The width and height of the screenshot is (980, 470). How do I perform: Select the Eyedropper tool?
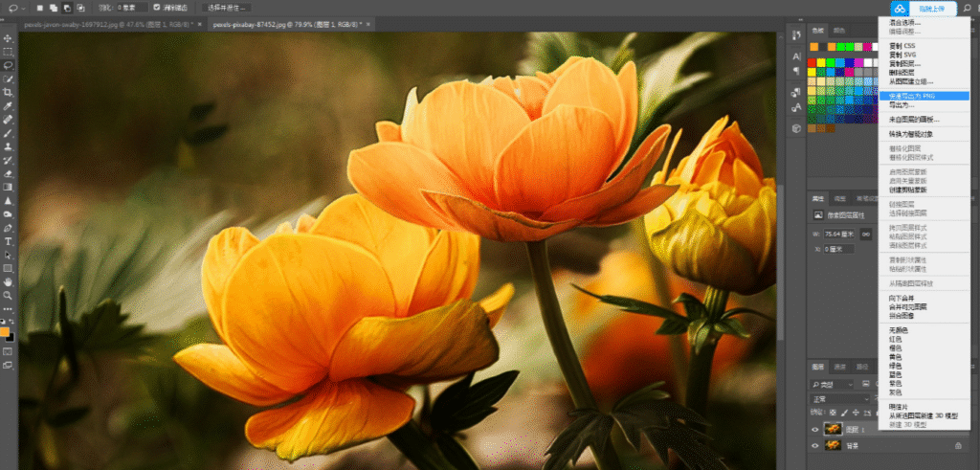click(8, 105)
